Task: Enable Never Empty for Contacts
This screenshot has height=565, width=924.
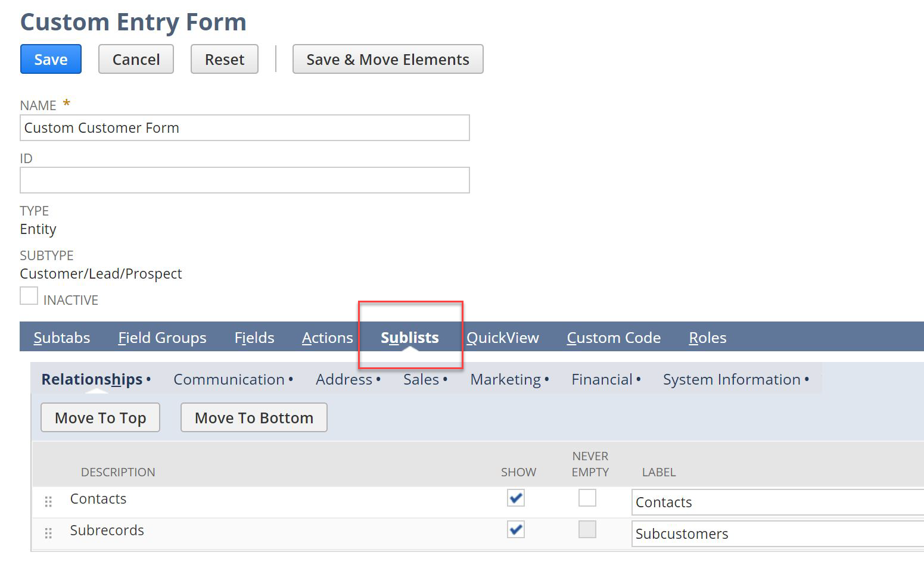Action: [587, 498]
